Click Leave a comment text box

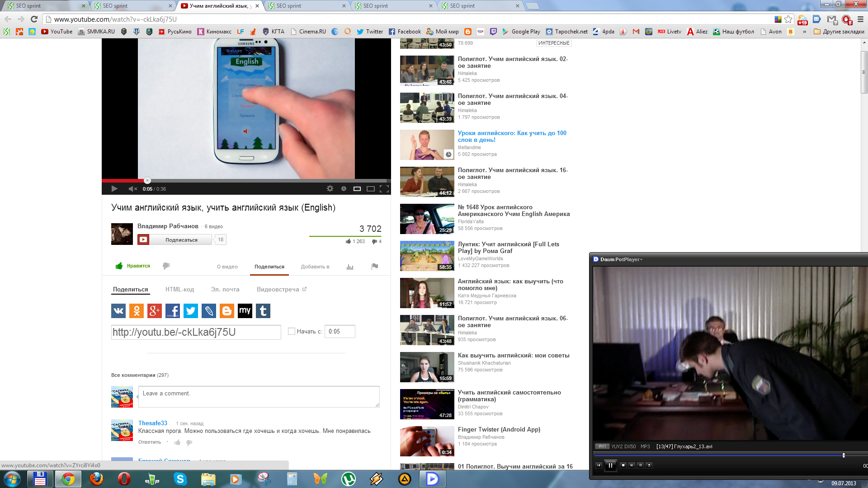(x=259, y=397)
